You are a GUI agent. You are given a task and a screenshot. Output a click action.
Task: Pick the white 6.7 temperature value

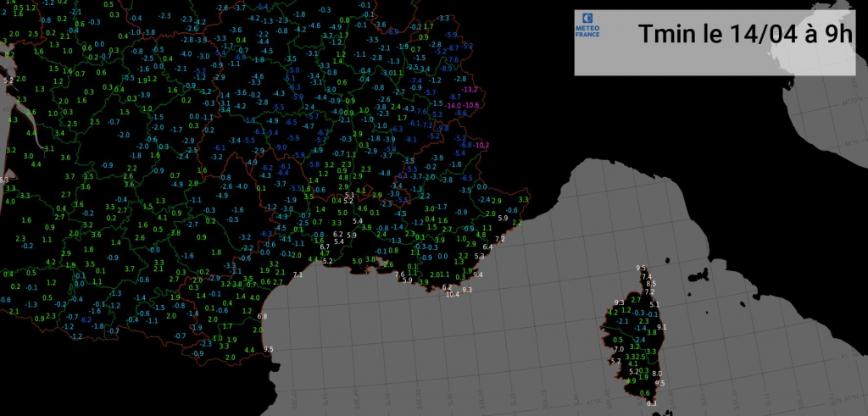(x=325, y=247)
